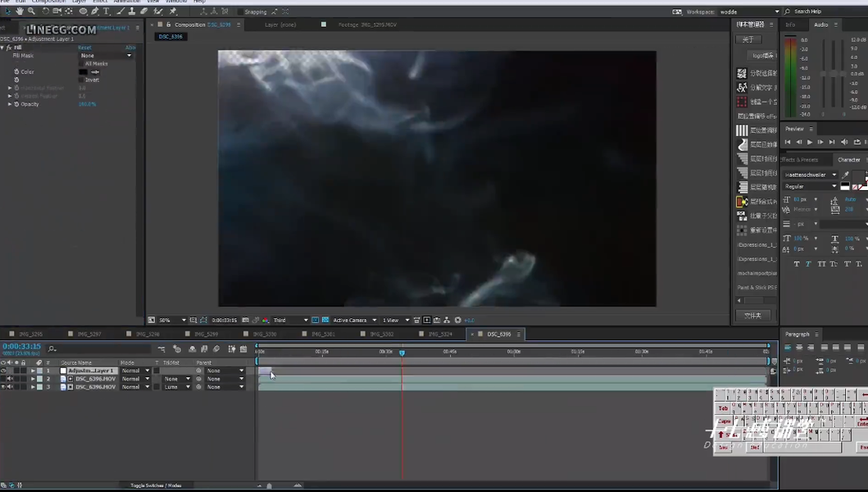Image resolution: width=868 pixels, height=492 pixels.
Task: Toggle Opacity stopwatch in the Fill effect
Action: coord(16,104)
